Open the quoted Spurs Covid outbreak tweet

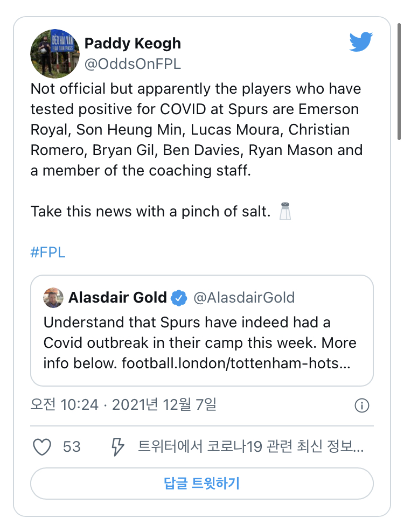(201, 343)
